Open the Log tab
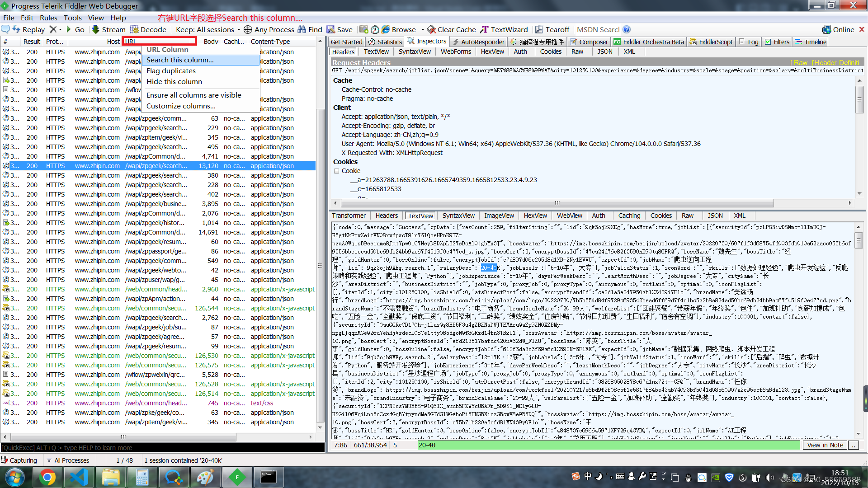Image resolution: width=868 pixels, height=488 pixels. coord(749,42)
